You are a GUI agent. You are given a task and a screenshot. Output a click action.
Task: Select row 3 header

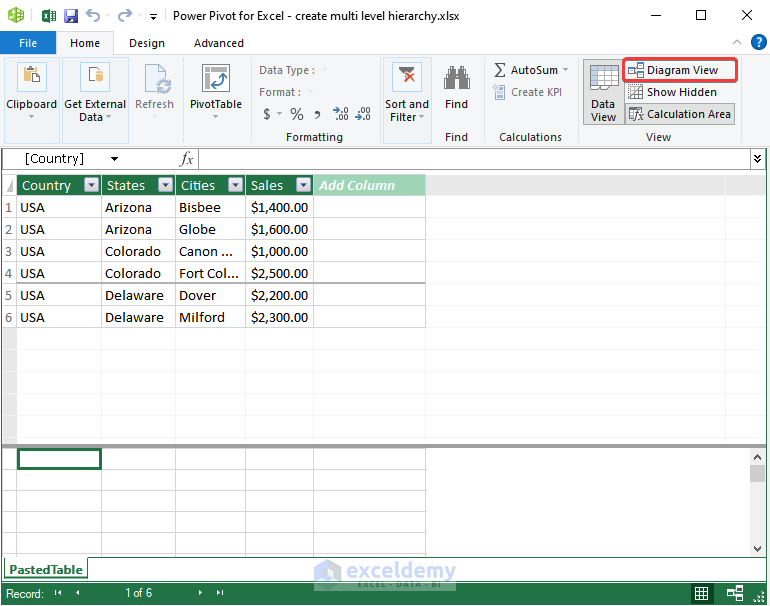[x=9, y=251]
